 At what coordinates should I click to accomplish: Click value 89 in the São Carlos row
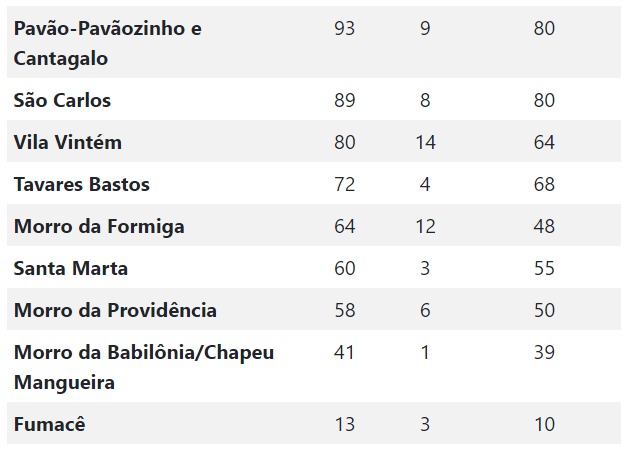[345, 100]
